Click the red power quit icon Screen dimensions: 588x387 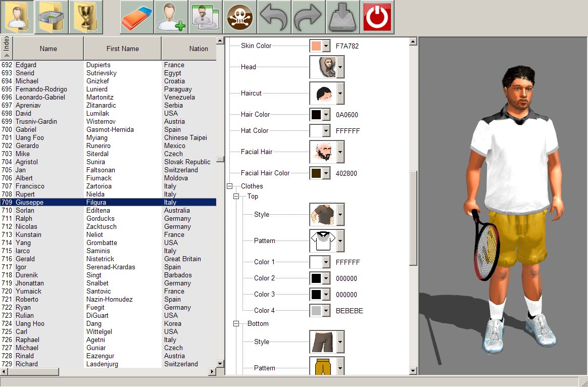[377, 17]
